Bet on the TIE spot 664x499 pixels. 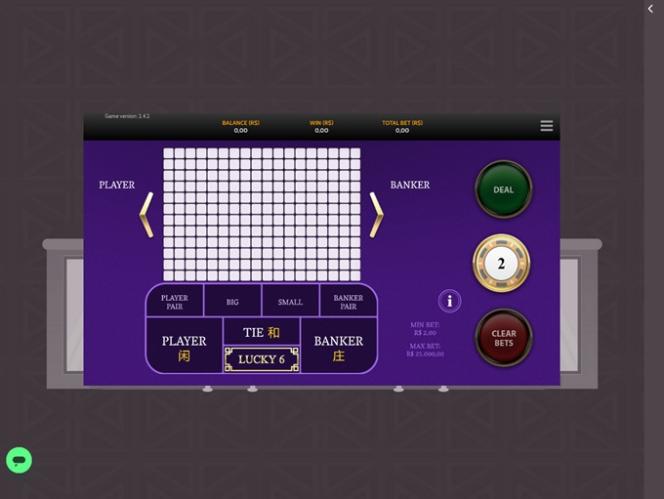coord(261,332)
